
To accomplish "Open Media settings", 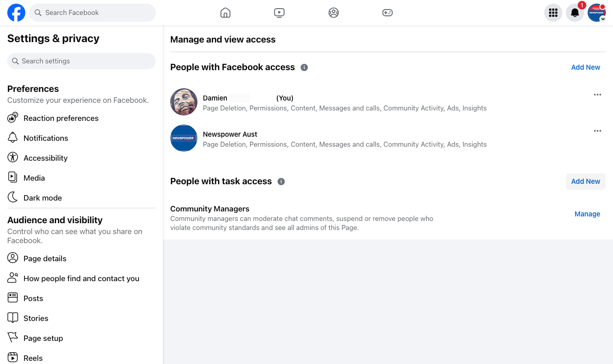I will tap(81, 178).
